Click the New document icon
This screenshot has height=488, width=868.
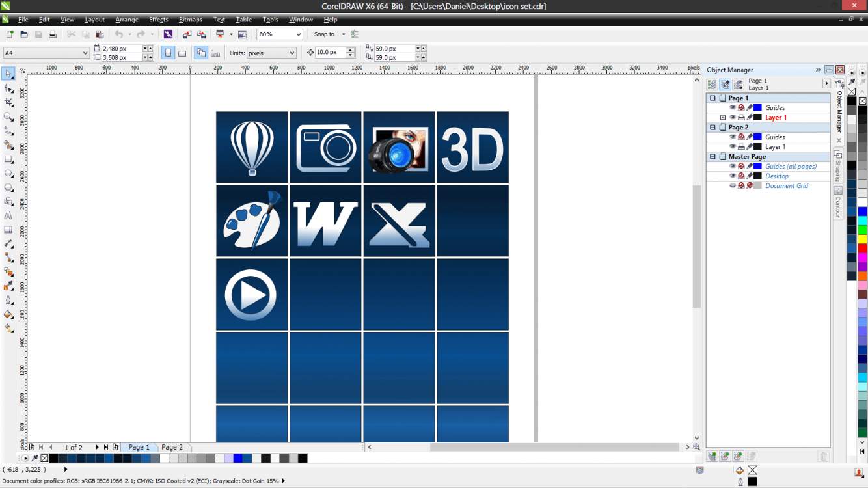[9, 34]
